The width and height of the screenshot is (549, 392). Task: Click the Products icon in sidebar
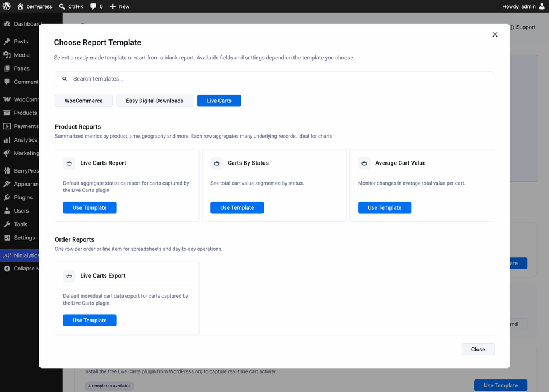coord(7,113)
